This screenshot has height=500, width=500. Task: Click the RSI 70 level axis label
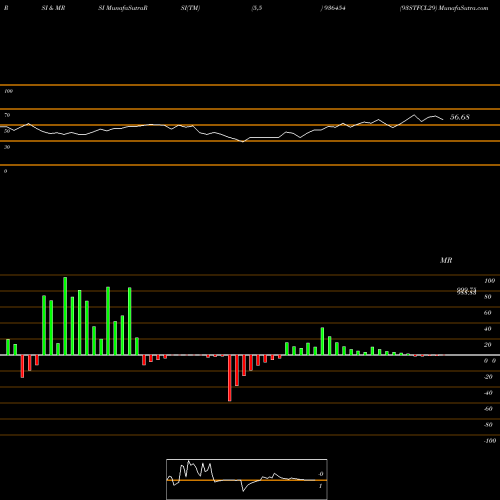coord(7,115)
